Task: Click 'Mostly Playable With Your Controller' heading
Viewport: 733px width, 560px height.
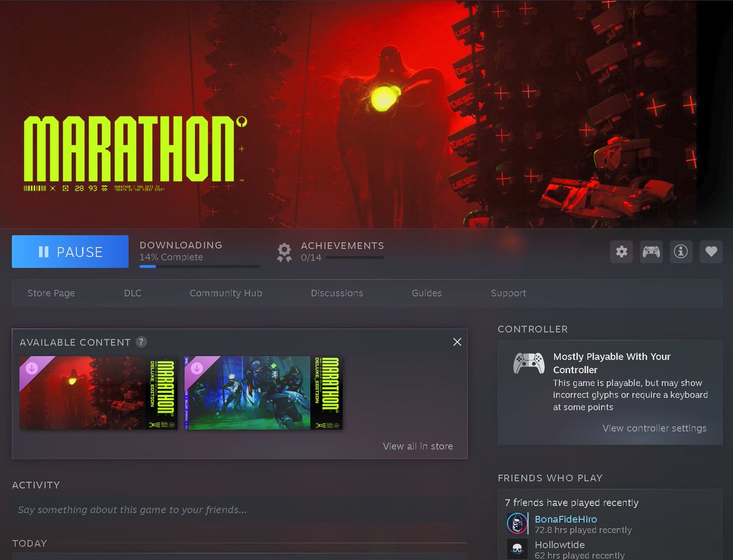Action: pos(612,363)
